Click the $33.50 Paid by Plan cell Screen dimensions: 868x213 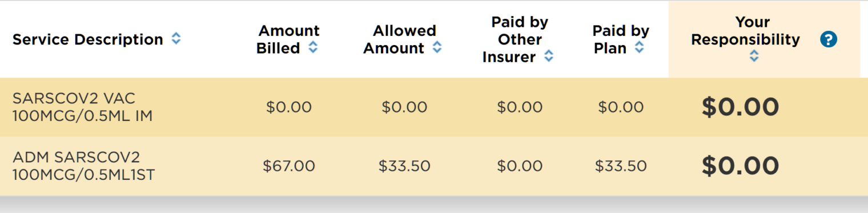click(x=621, y=166)
